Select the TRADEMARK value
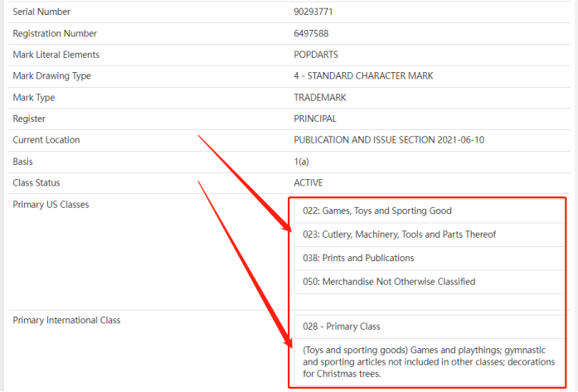 point(319,98)
